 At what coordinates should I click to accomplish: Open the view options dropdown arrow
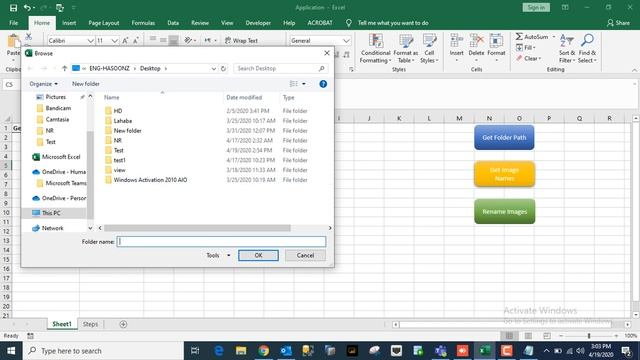point(304,84)
